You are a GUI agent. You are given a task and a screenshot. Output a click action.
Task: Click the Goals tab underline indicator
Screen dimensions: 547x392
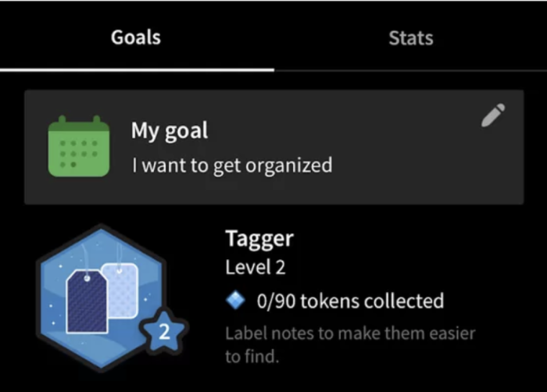pyautogui.click(x=137, y=70)
